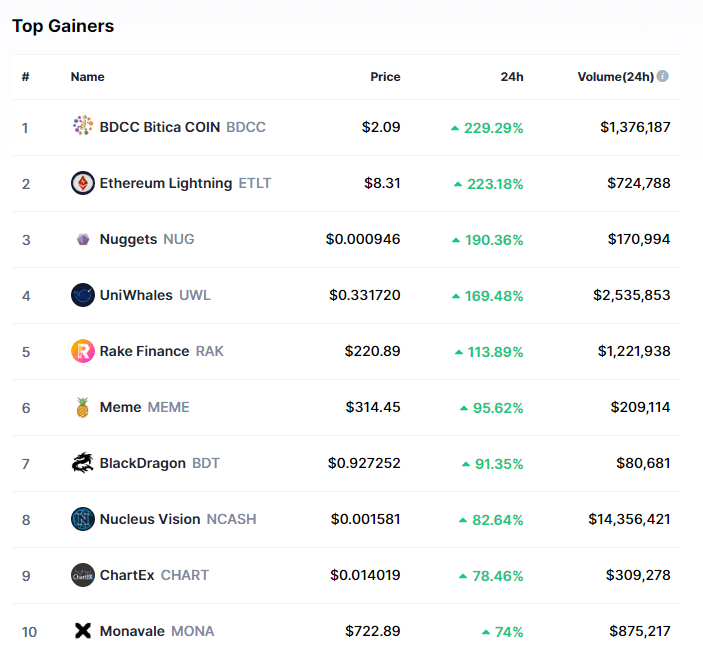Click the Top Gainers heading

(63, 26)
